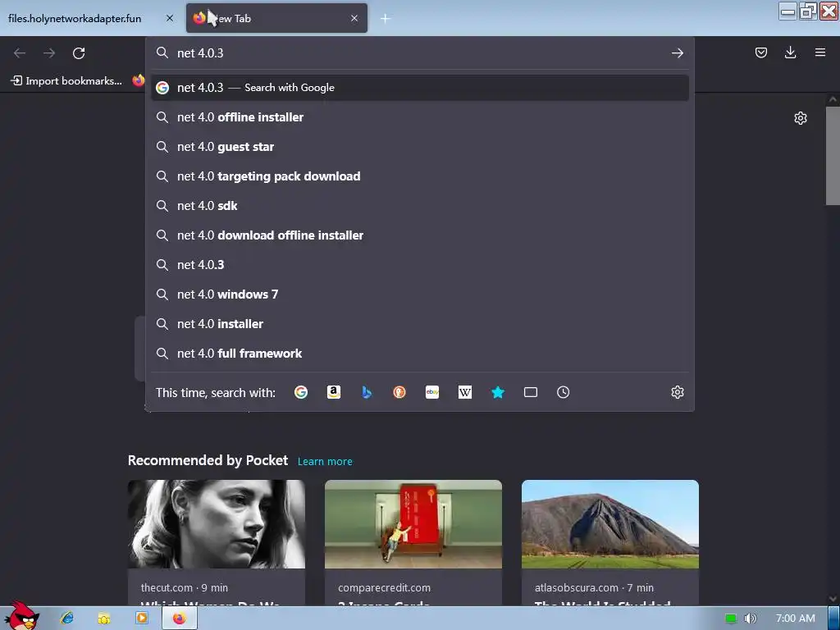This screenshot has height=630, width=840.
Task: Choose plain suggestion 'net 4.0.3'
Action: pos(420,265)
